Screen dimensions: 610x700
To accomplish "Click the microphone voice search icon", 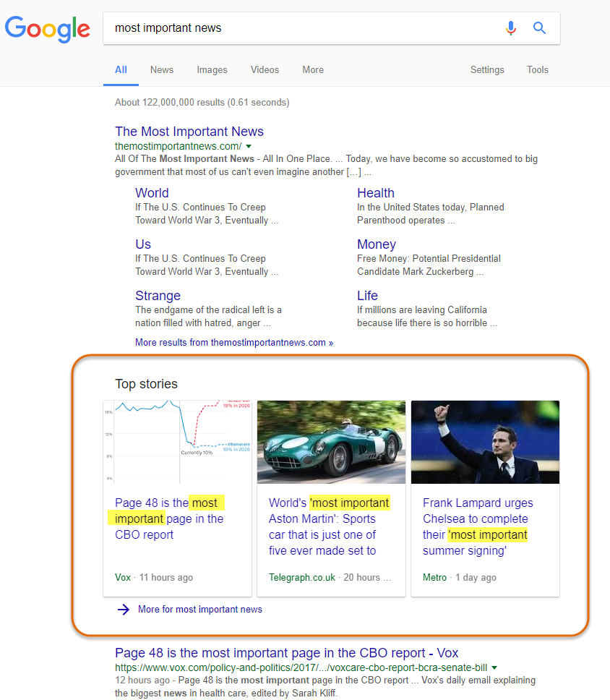I will click(511, 28).
